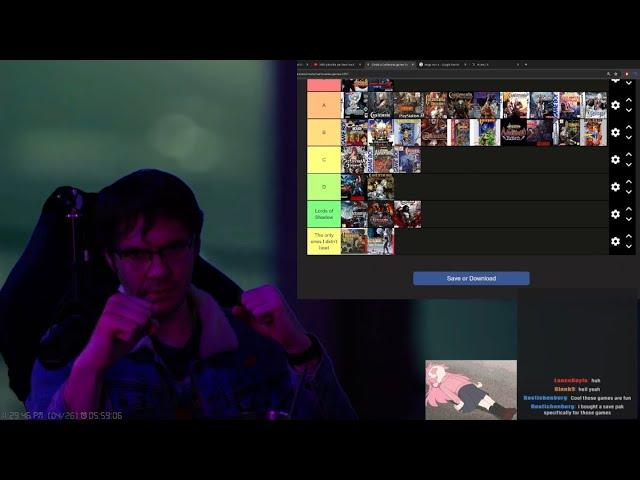Move 'didn't beat' row down
Viewport: 640px width, 480px height.
point(629,247)
